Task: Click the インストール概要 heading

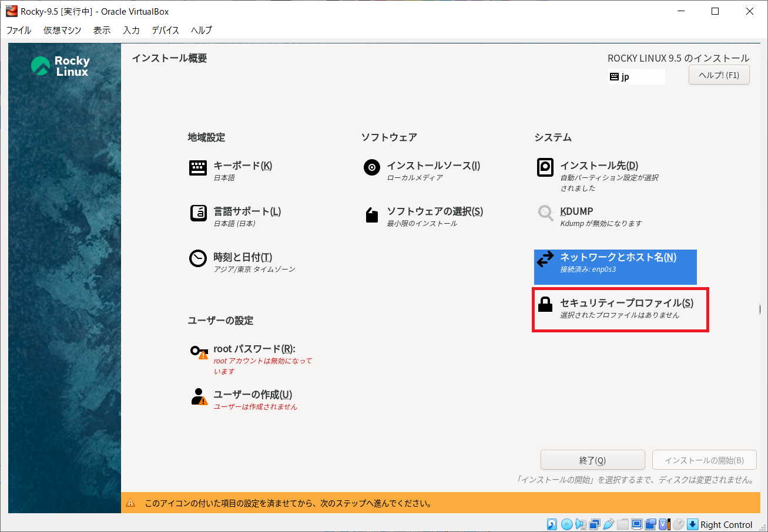Action: point(169,58)
